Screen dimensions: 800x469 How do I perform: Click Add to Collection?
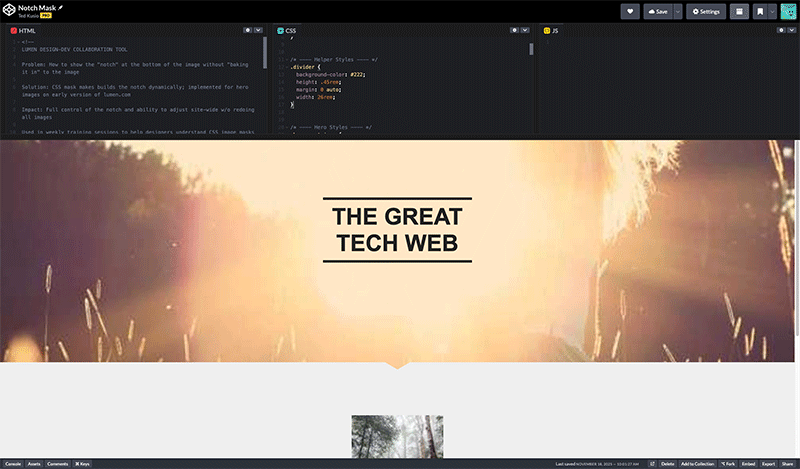697,464
